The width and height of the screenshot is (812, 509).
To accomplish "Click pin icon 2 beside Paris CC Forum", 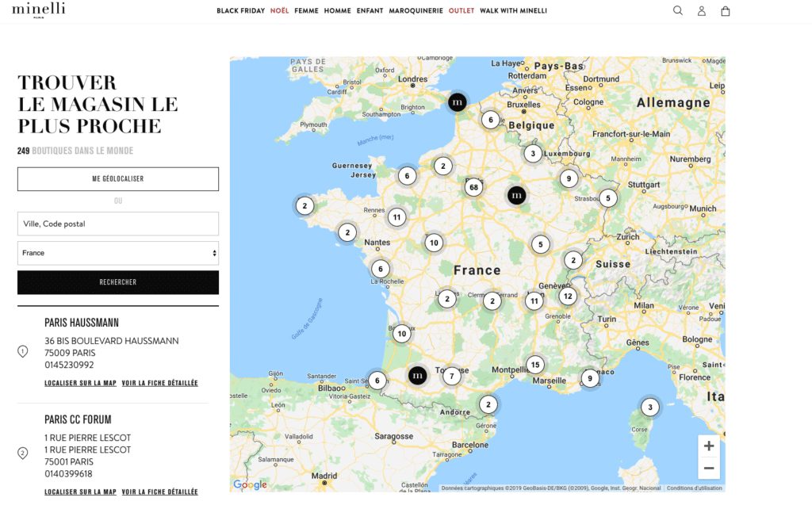I will click(23, 453).
